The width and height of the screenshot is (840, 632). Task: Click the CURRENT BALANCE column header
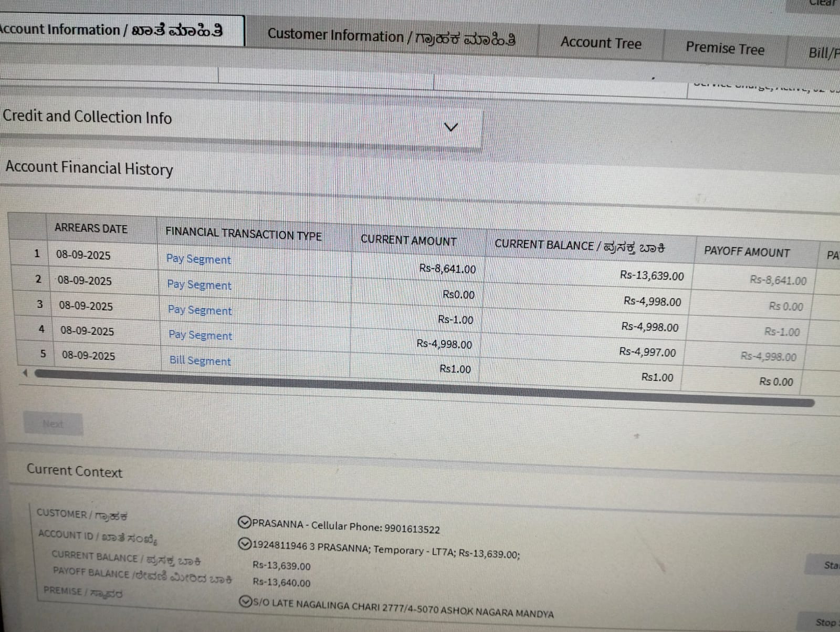tap(580, 246)
